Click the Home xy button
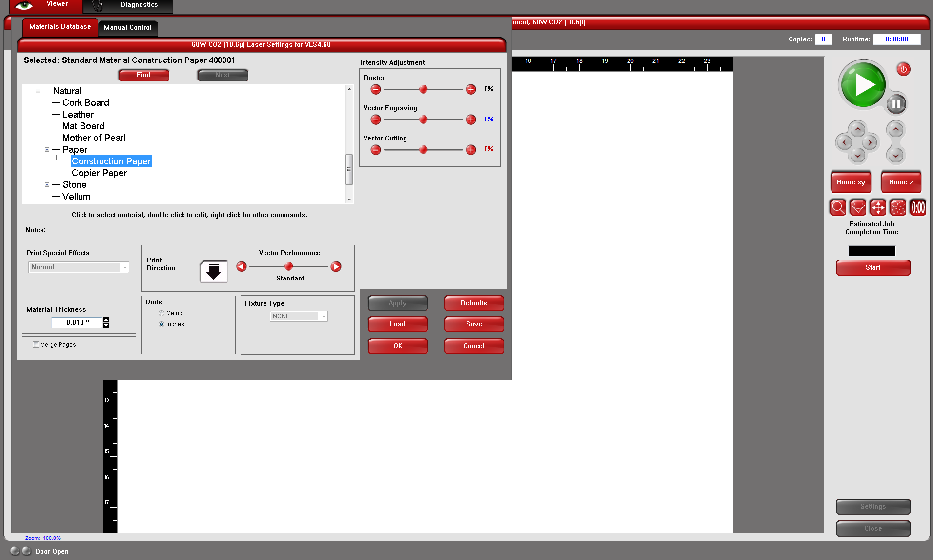 click(x=851, y=182)
